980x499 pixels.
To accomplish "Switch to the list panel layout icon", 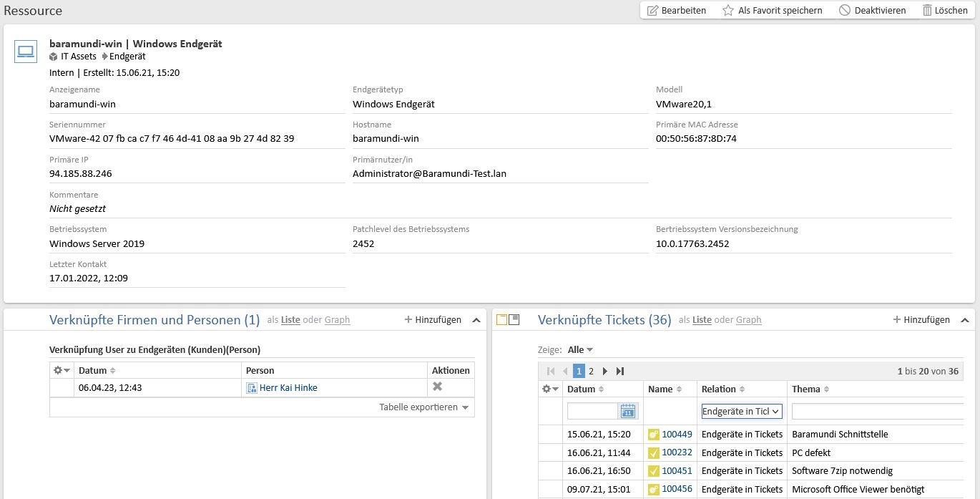I will coord(514,320).
